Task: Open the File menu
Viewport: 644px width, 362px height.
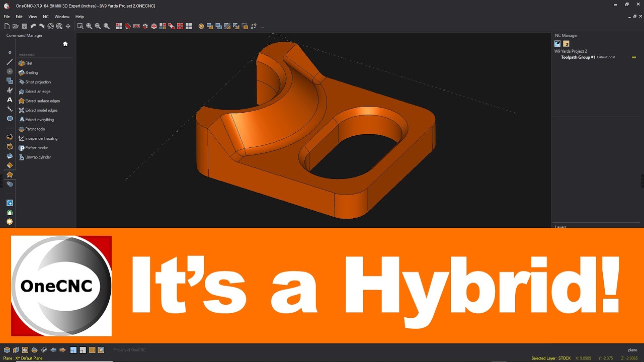Action: (x=7, y=17)
